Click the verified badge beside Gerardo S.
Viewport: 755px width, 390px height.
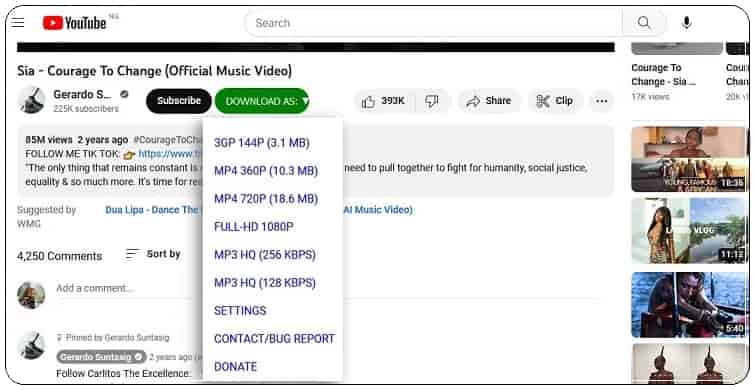click(x=124, y=94)
